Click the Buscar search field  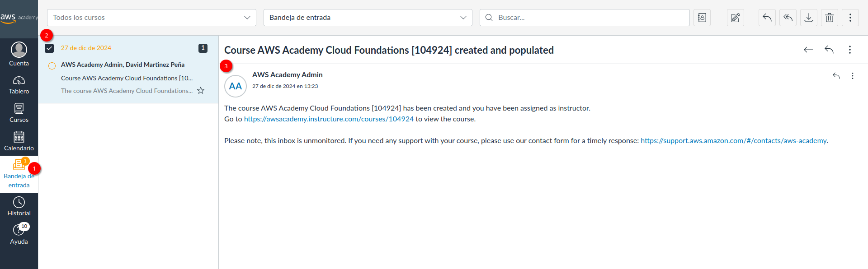(588, 18)
